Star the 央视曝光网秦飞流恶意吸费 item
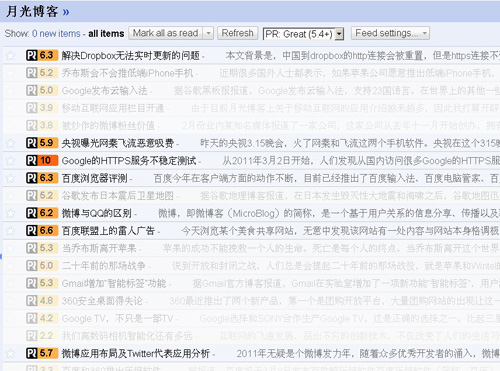 [x=11, y=143]
